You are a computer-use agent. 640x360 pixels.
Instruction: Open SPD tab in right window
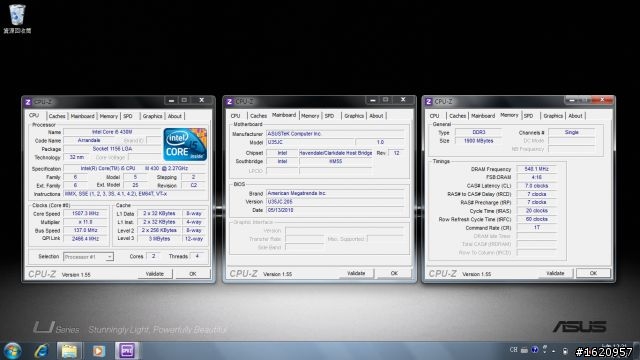[529, 116]
